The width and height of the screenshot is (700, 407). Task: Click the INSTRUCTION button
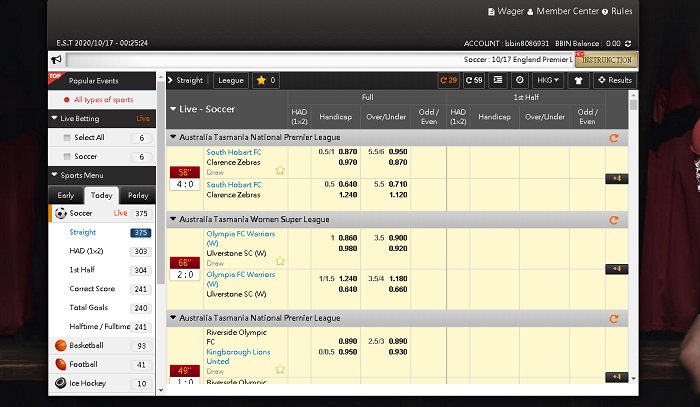(607, 60)
